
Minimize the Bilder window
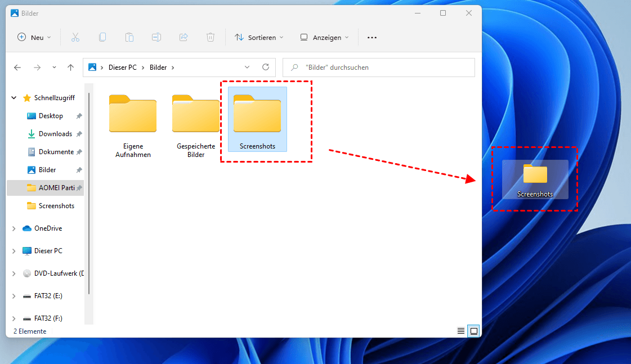click(418, 14)
